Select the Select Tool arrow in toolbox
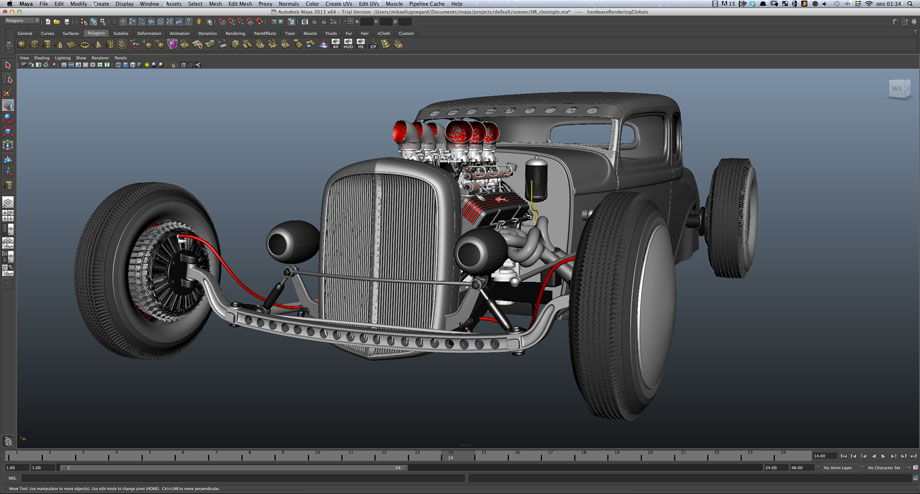Viewport: 920px width, 494px height. [8, 66]
